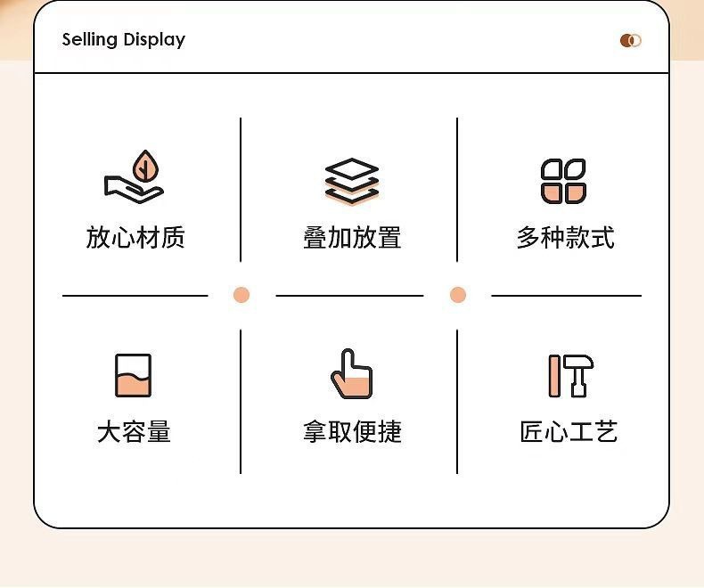Click the vertical divider left of 匠心工艺
This screenshot has height=588, width=704.
(457, 402)
